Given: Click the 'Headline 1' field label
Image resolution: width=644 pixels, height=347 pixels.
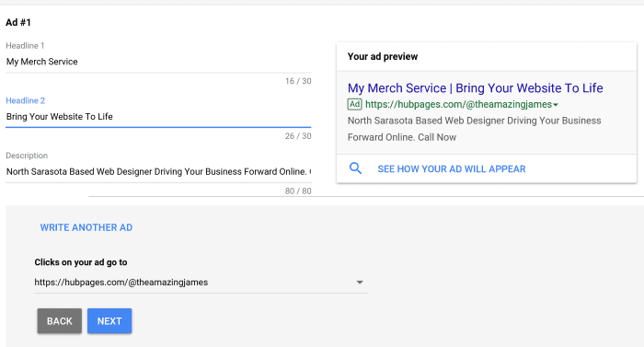Looking at the screenshot, I should tap(25, 46).
